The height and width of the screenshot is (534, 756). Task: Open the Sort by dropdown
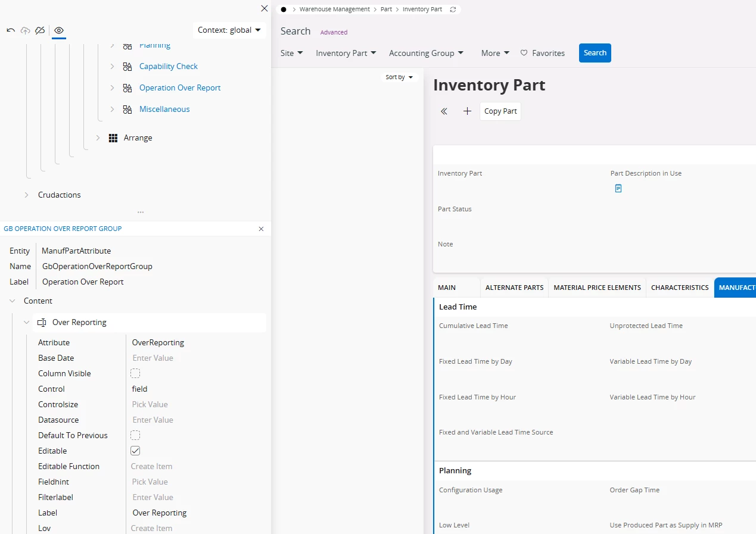tap(399, 77)
